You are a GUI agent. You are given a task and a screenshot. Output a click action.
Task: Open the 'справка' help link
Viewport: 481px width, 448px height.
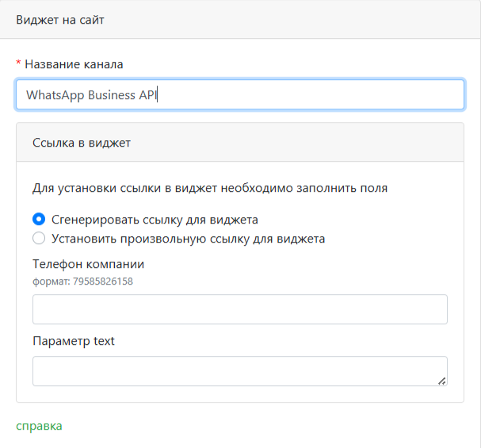click(39, 426)
